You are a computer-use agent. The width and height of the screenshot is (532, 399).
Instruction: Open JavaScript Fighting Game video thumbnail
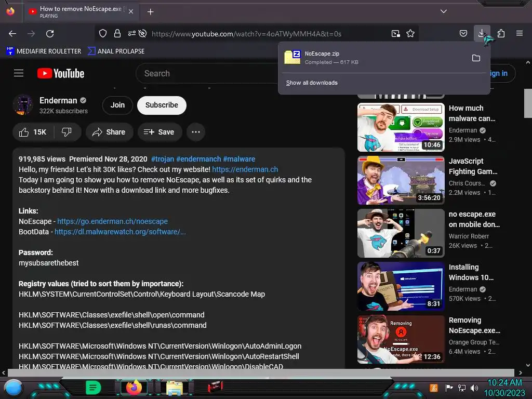pos(401,180)
